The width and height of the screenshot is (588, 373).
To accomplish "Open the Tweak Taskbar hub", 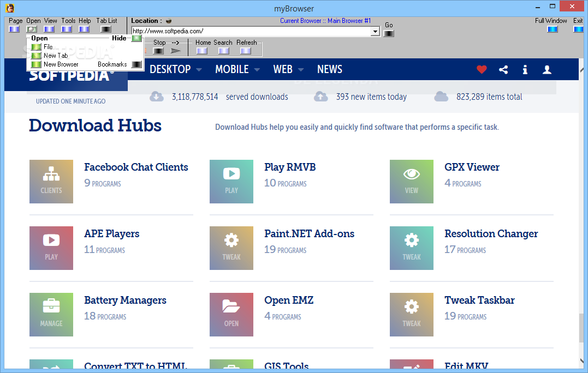I will click(x=479, y=300).
